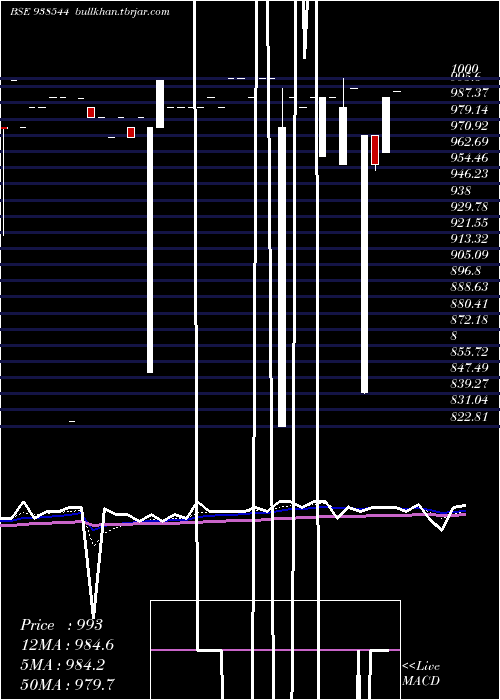Viewport: 500px width, 700px height.
Task: Click the 872.18 price axis label
Action: (469, 320)
